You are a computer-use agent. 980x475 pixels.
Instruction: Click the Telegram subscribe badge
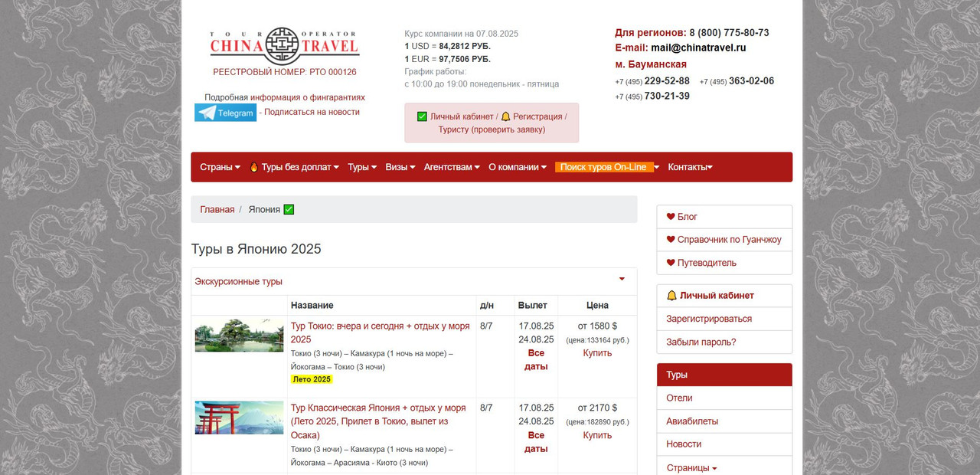coord(225,113)
